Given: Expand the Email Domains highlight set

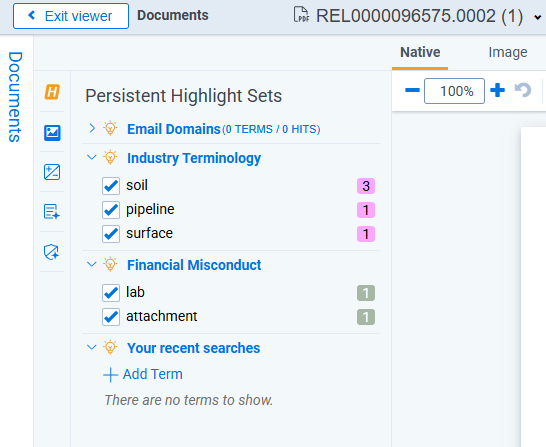Looking at the screenshot, I should click(92, 128).
